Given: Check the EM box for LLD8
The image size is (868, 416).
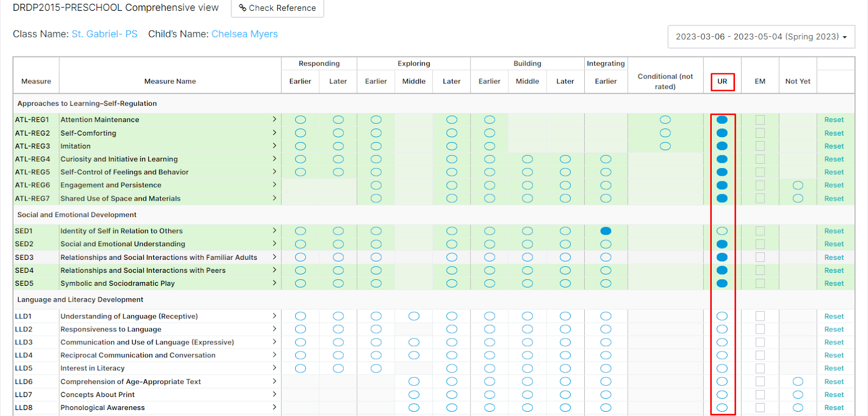Looking at the screenshot, I should 760,407.
